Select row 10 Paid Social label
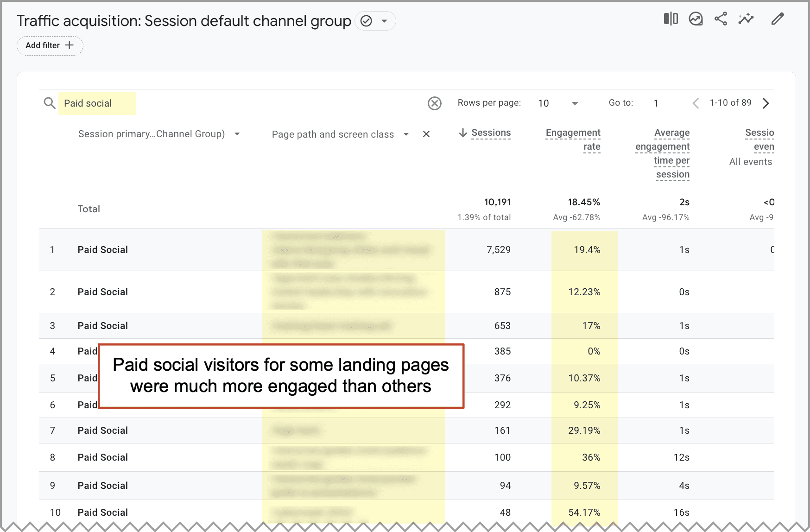The image size is (810, 532). point(103,513)
